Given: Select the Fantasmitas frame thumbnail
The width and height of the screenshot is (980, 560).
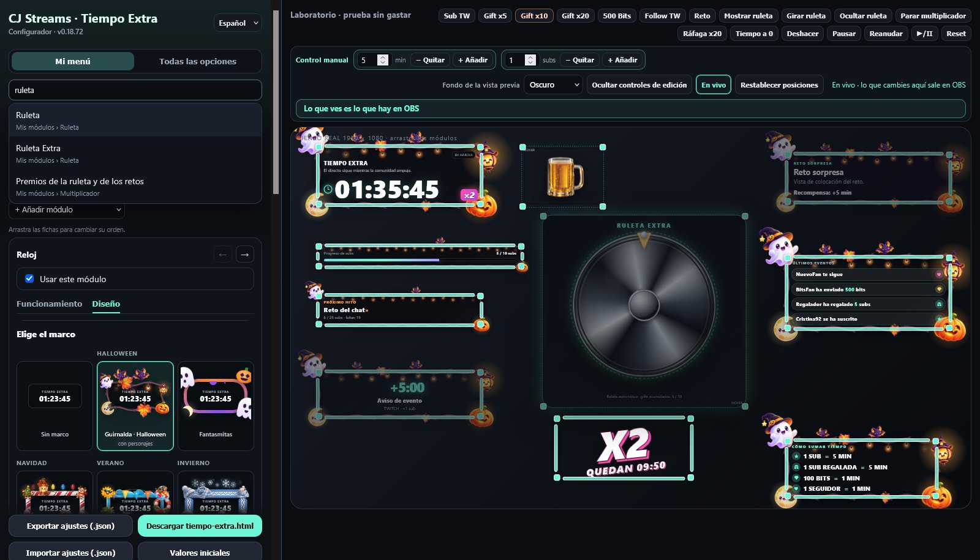Looking at the screenshot, I should coord(216,406).
